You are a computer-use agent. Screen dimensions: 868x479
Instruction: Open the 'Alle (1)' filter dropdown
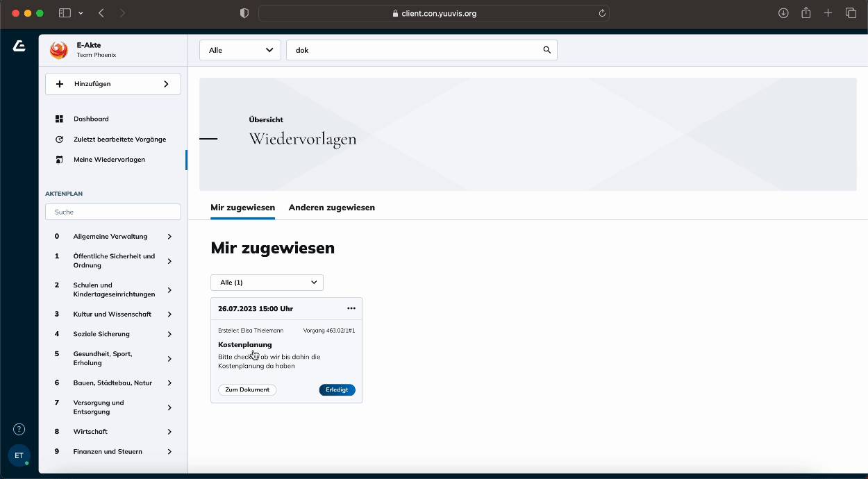(x=267, y=283)
